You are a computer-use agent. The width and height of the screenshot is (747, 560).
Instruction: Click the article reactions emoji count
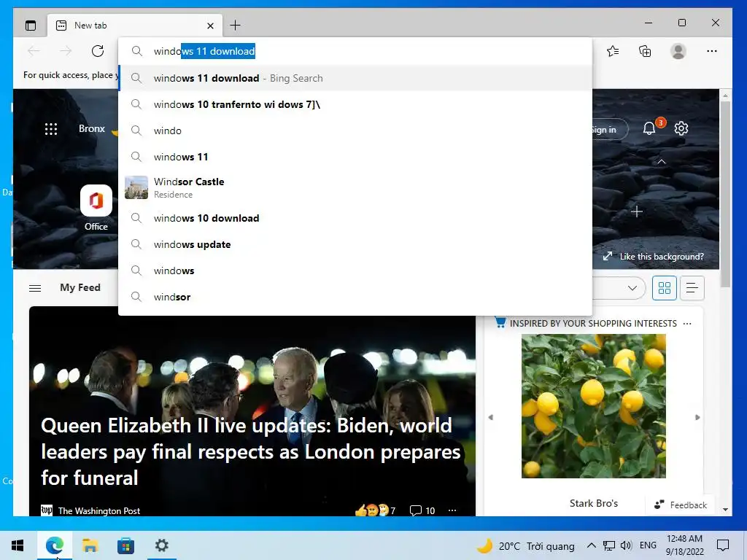click(375, 510)
